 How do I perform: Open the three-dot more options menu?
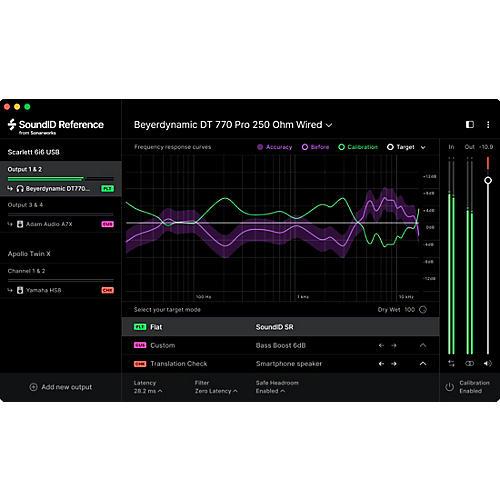coord(488,124)
